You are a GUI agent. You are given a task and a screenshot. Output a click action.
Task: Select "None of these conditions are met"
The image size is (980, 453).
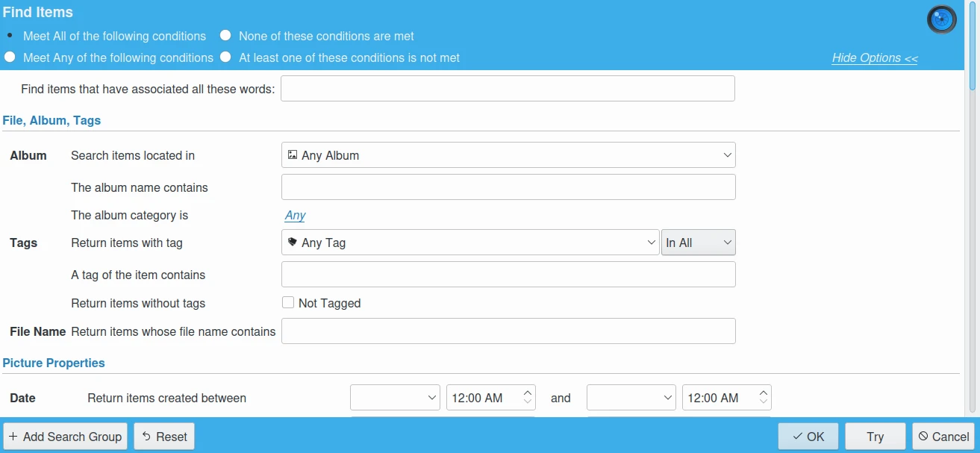pyautogui.click(x=225, y=36)
